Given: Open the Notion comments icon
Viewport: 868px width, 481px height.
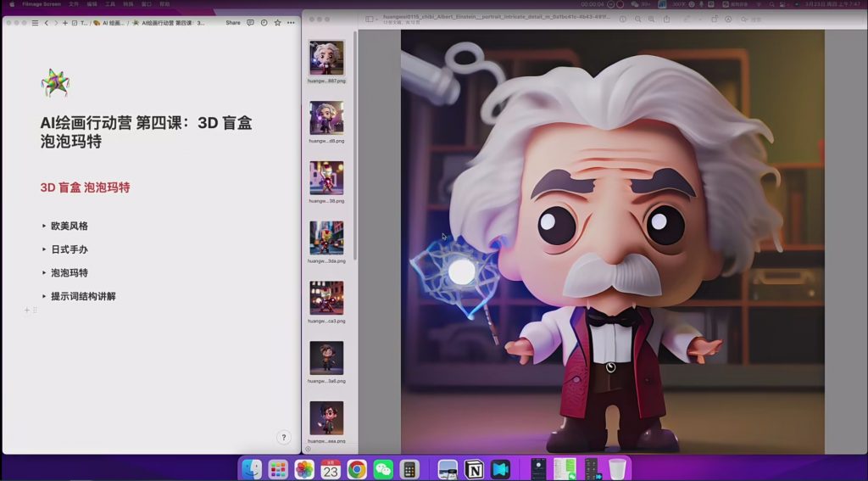Looking at the screenshot, I should (250, 23).
